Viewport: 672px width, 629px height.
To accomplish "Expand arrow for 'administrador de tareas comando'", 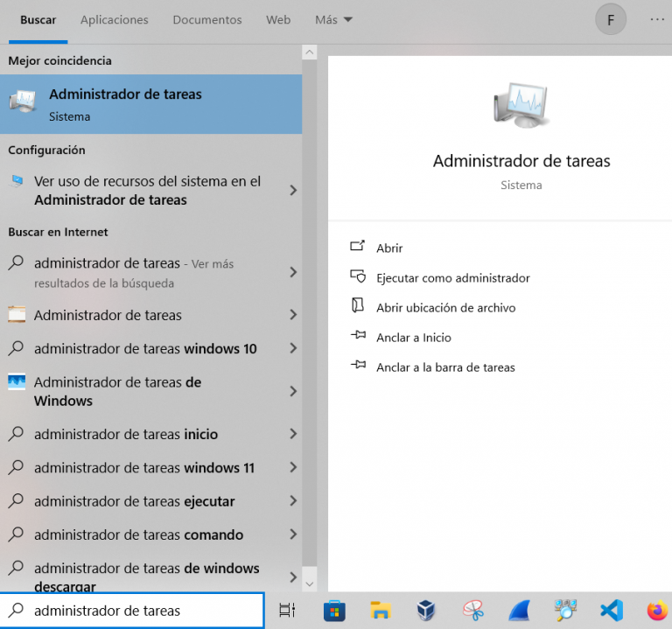I will point(293,535).
